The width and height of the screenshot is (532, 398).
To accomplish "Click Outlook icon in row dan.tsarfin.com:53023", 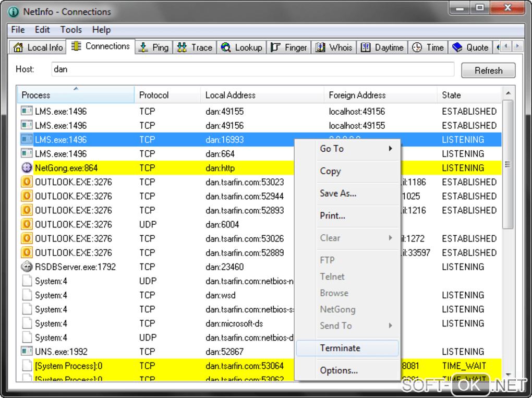I will [x=27, y=182].
